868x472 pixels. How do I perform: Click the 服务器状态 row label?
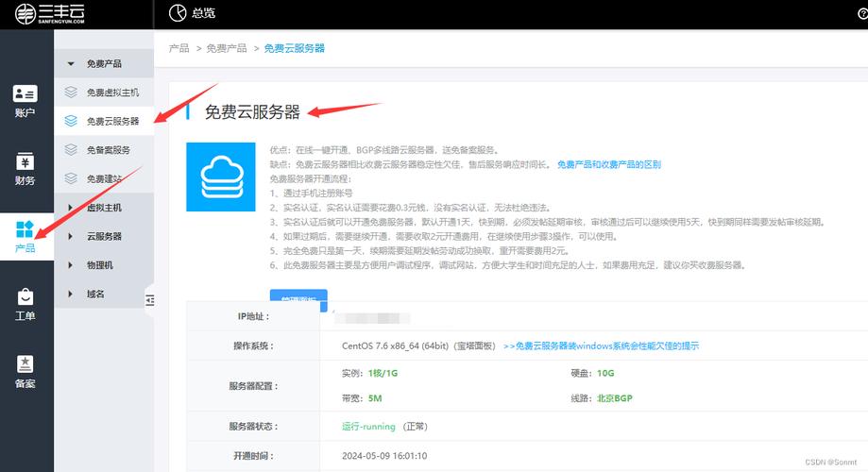pyautogui.click(x=253, y=426)
